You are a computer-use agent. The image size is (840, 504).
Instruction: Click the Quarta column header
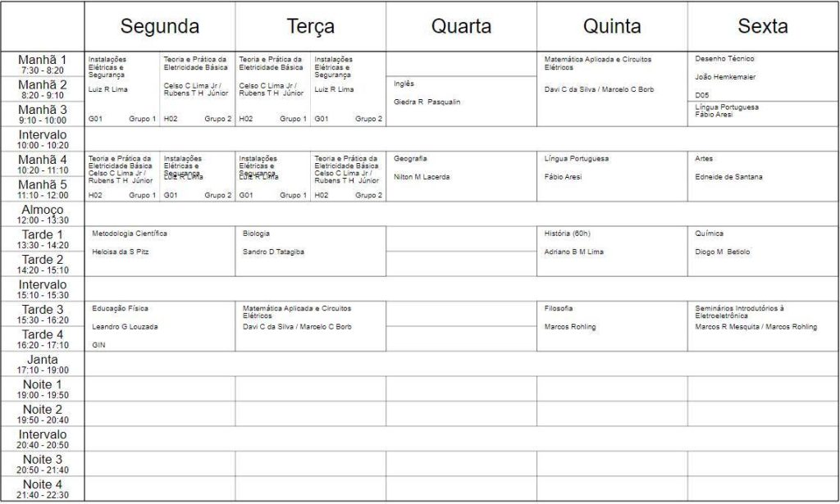[461, 26]
